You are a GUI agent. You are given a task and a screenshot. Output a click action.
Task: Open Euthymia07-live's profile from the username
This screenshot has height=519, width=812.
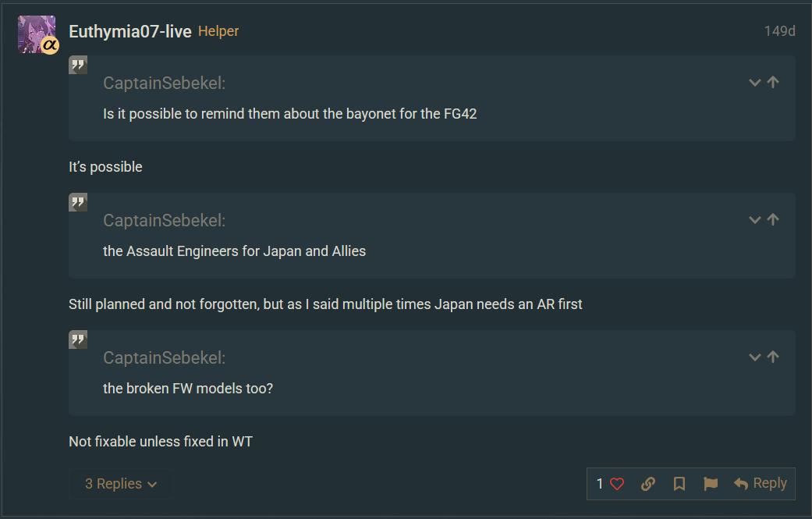pos(129,32)
